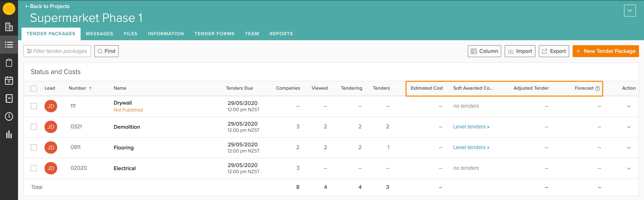Image resolution: width=644 pixels, height=200 pixels.
Task: Click package number 02020
Action: 78,168
